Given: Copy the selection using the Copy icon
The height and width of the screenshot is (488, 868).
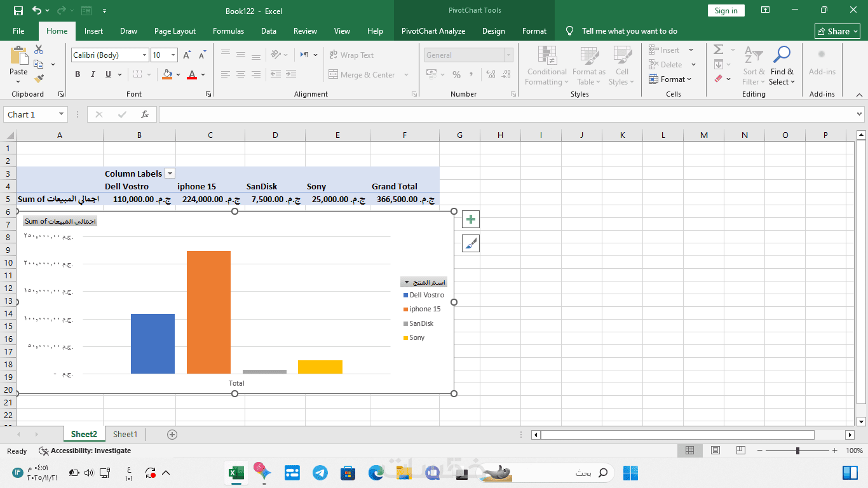Looking at the screenshot, I should pos(39,64).
